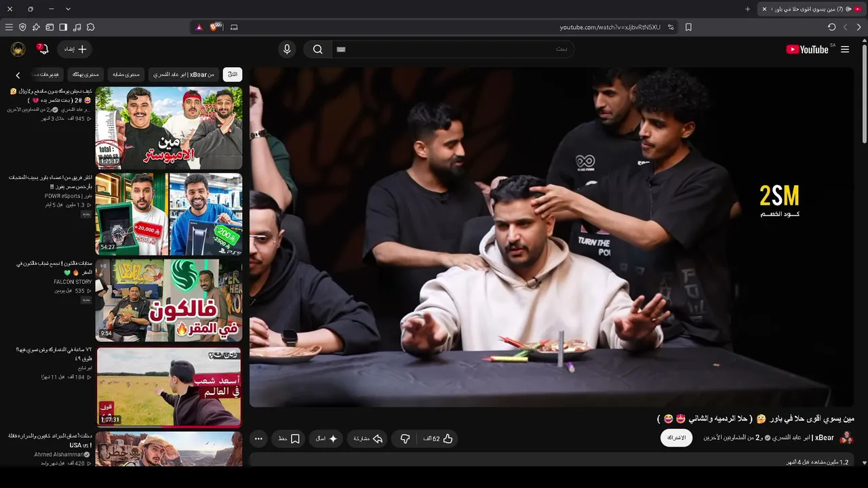Select the محتوى يهمّك filter chip
Image resolution: width=868 pixels, height=488 pixels.
[x=85, y=75]
